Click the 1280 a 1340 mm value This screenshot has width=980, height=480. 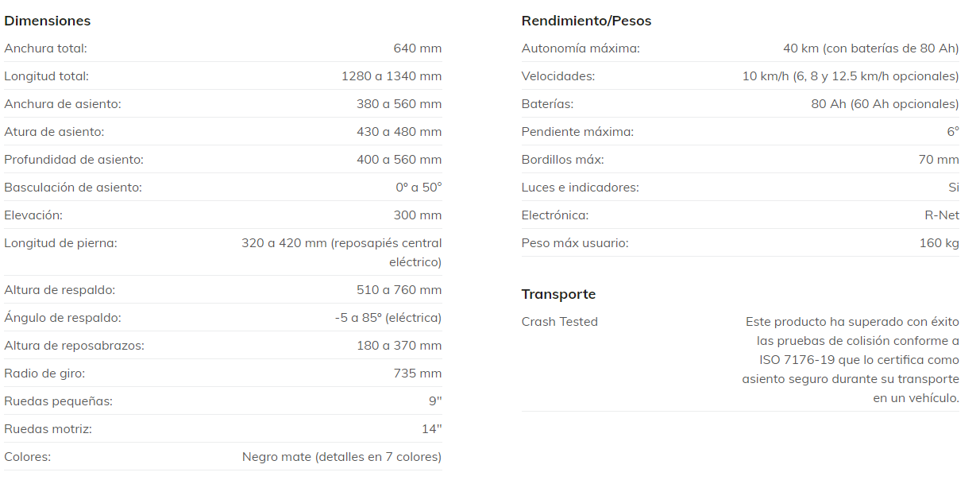point(392,76)
